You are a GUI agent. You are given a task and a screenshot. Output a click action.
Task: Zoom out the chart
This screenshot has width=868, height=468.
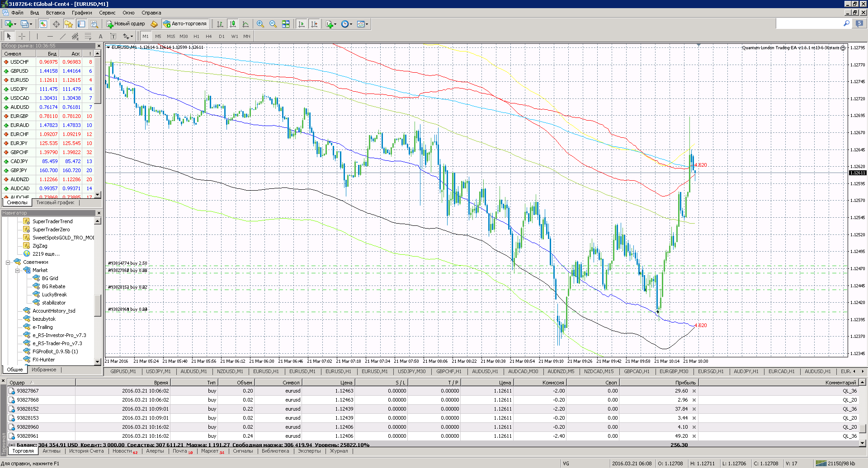pos(273,24)
